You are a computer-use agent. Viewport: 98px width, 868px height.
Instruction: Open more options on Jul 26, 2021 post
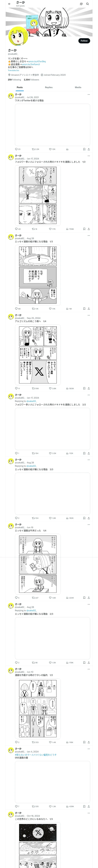(x=89, y=94)
